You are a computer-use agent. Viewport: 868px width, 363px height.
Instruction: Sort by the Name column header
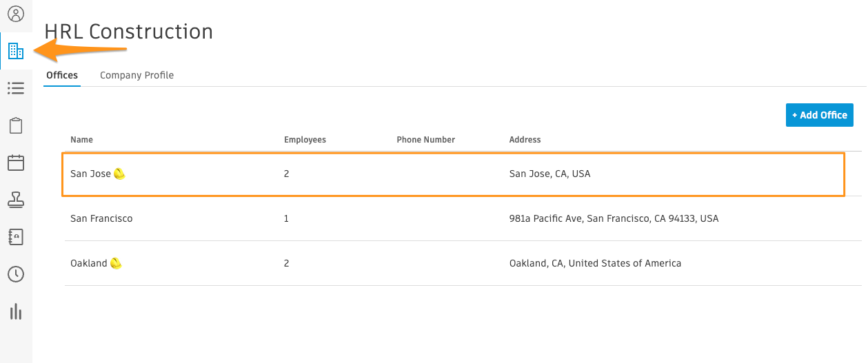81,140
